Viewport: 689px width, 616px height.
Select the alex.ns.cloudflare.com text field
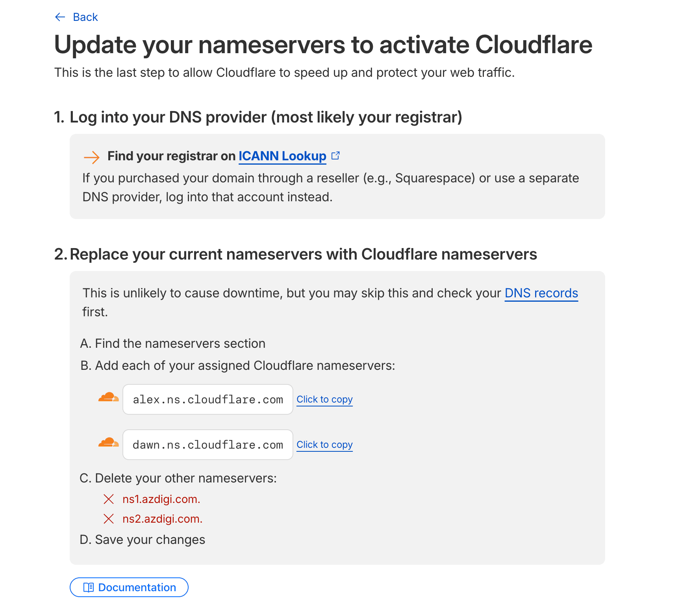click(207, 399)
